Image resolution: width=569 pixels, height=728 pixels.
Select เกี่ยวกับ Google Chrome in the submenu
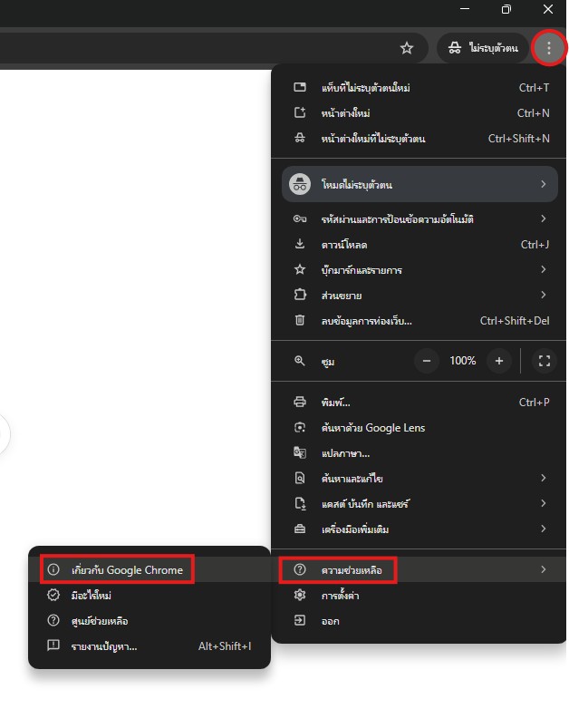127,570
